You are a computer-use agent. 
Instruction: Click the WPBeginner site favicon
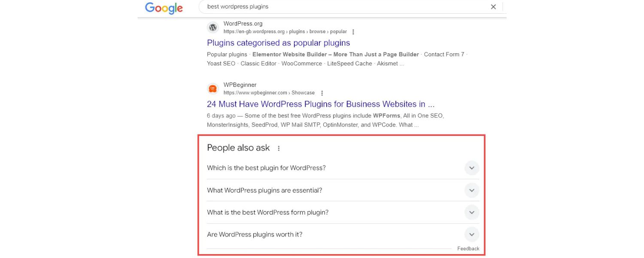click(x=213, y=89)
